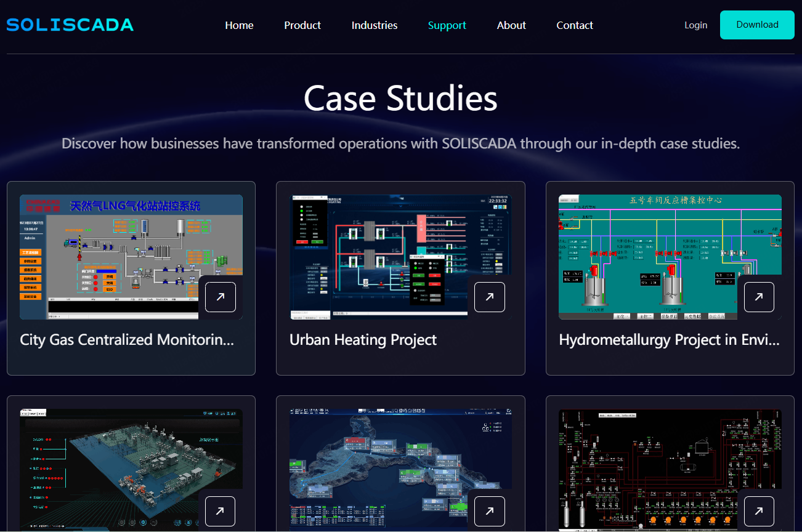The height and width of the screenshot is (532, 802).
Task: Open City Gas Centralized Monitoring title
Action: [x=127, y=340]
